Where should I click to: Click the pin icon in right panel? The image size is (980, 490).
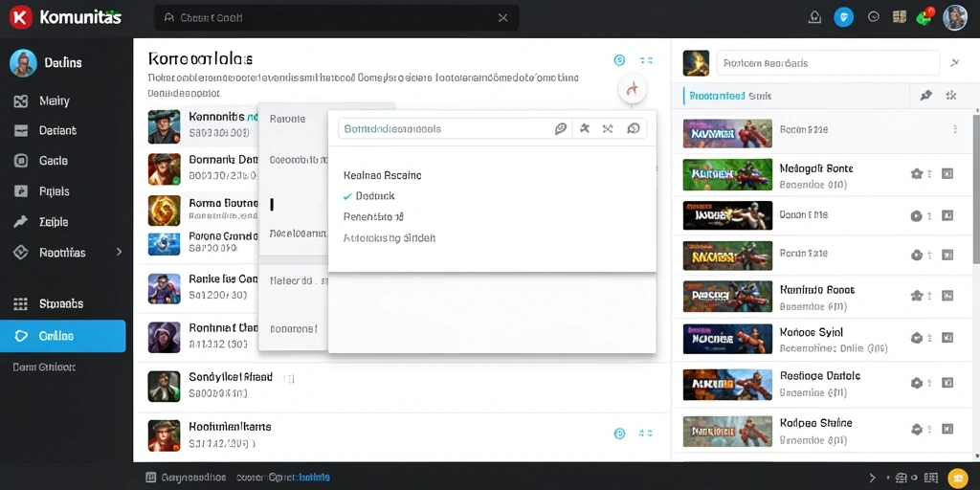[926, 96]
